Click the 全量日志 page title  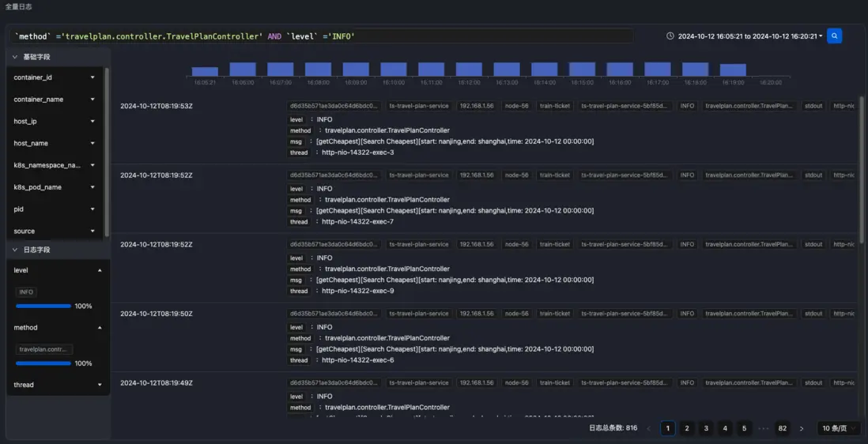coord(18,6)
